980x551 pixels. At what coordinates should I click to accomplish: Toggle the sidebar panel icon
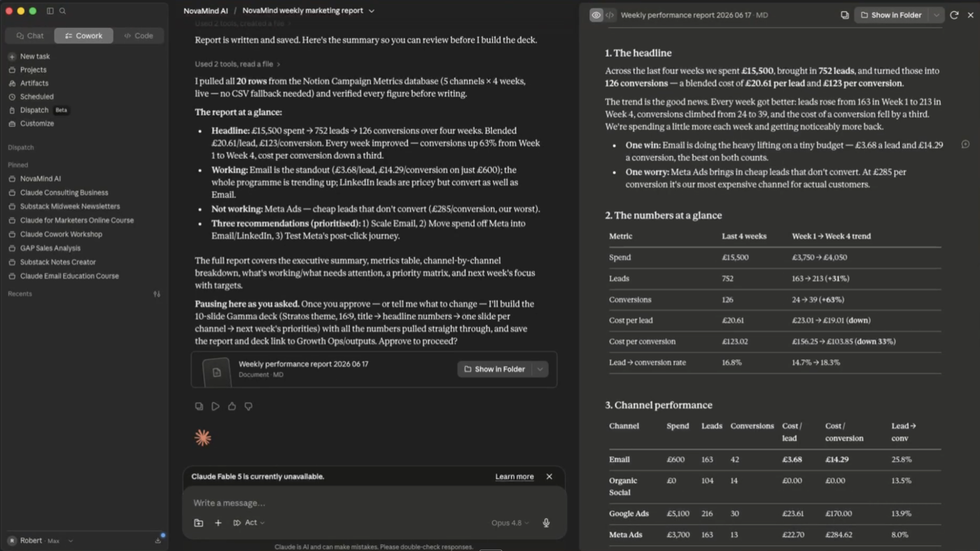point(50,11)
